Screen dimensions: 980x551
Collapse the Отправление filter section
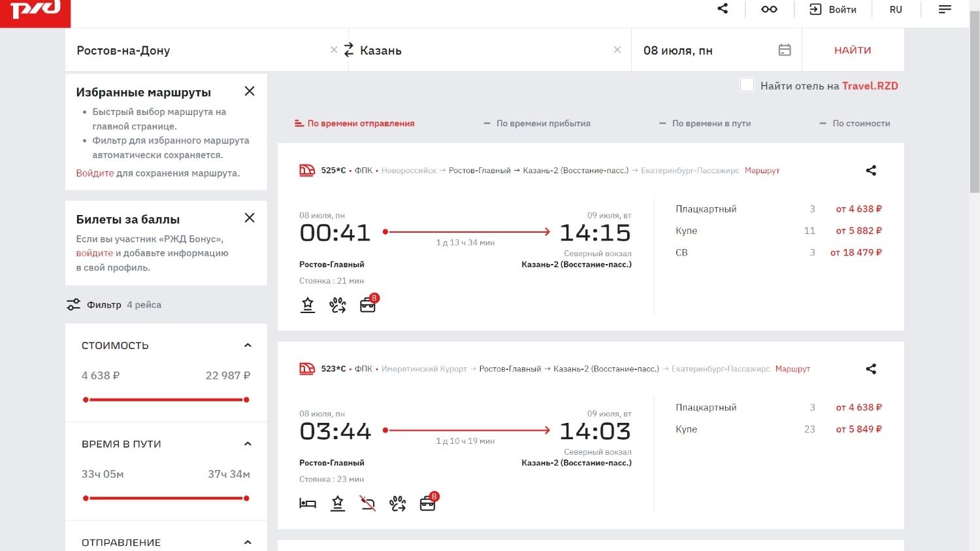248,542
